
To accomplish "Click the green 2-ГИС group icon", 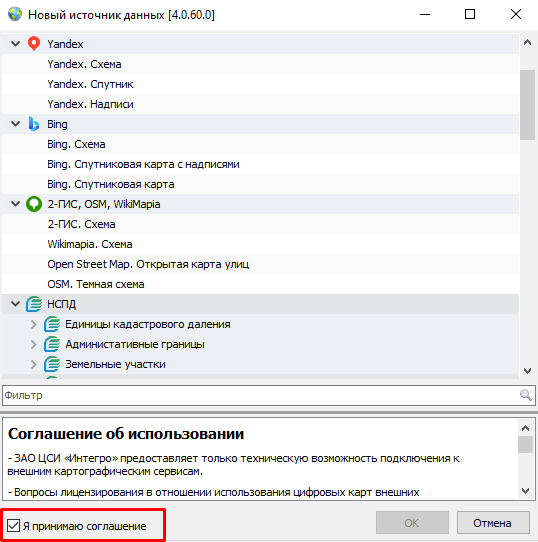I will point(34,204).
